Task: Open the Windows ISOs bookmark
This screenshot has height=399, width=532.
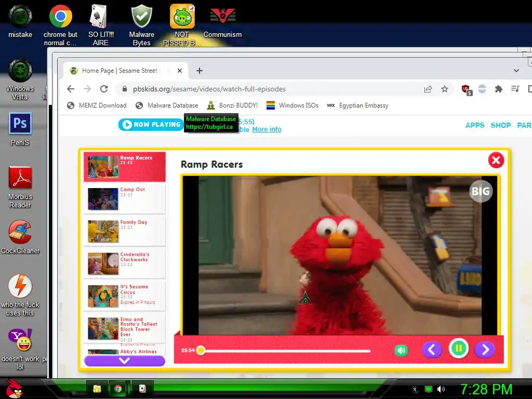Action: pos(292,105)
